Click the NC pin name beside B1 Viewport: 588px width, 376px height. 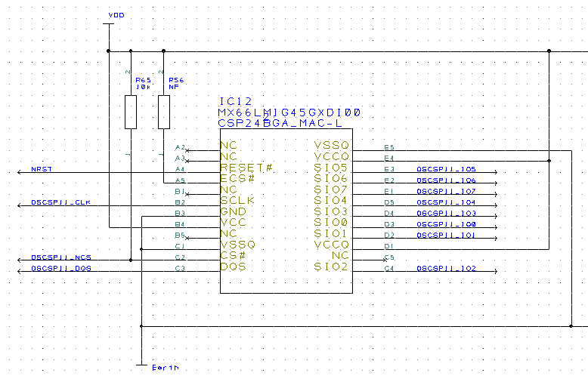pyautogui.click(x=229, y=190)
